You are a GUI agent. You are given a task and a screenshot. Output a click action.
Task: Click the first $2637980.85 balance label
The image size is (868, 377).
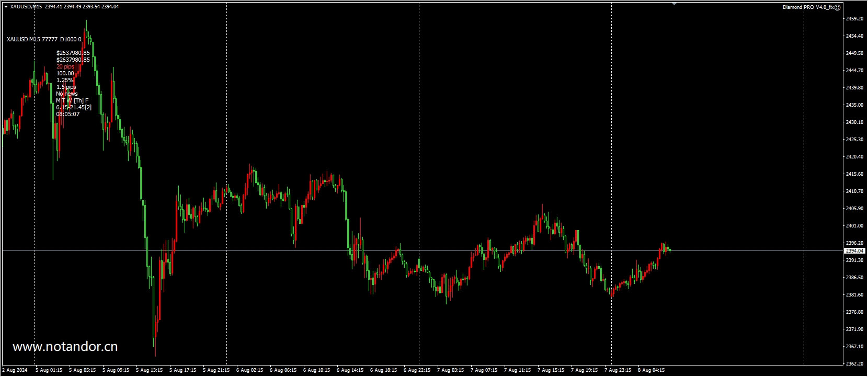pyautogui.click(x=73, y=53)
